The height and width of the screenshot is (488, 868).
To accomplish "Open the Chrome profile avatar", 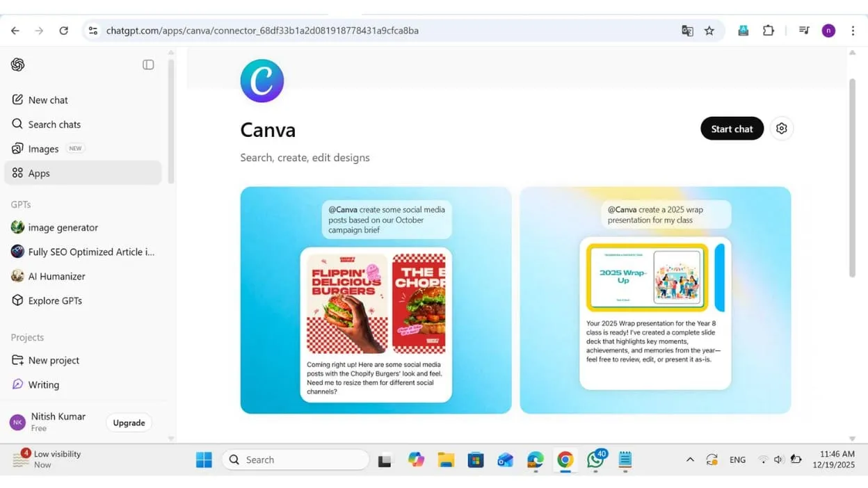I will coord(828,31).
